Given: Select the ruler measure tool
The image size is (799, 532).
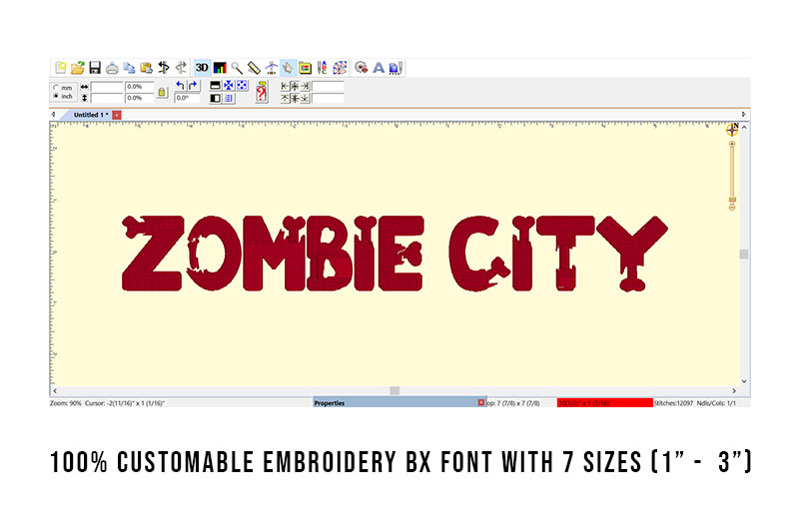Looking at the screenshot, I should point(254,68).
